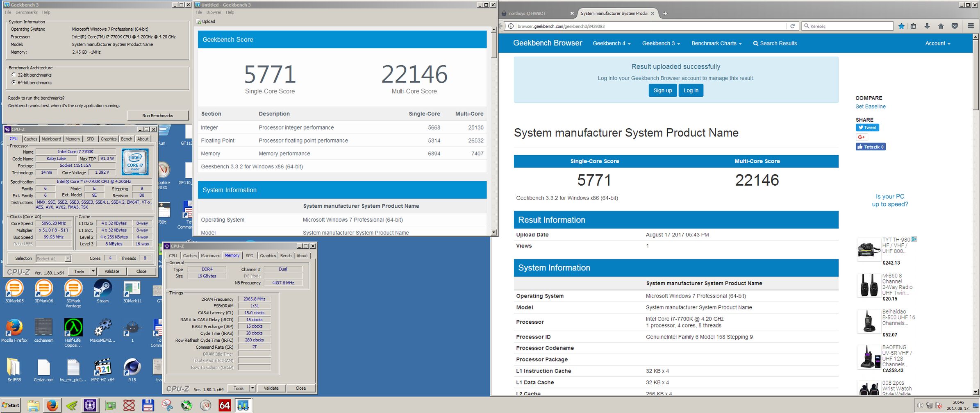
Task: Click the Geekbench glasses icon in taskbar
Action: 243,405
